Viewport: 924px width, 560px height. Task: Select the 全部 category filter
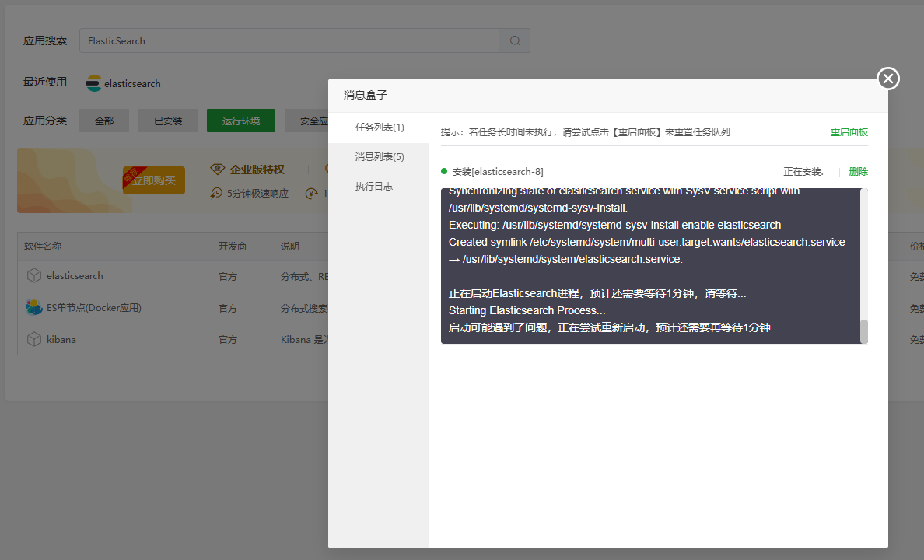pyautogui.click(x=104, y=121)
